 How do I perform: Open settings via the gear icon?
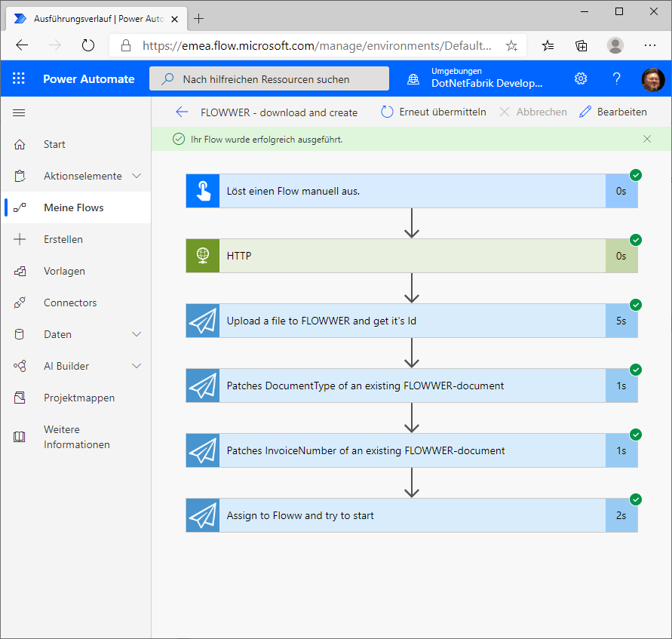[x=581, y=78]
